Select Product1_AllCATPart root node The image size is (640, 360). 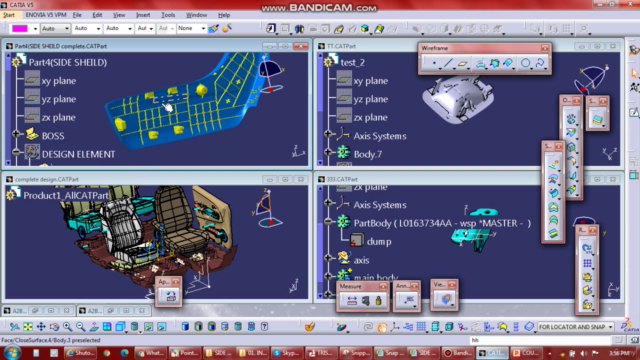(x=66, y=196)
